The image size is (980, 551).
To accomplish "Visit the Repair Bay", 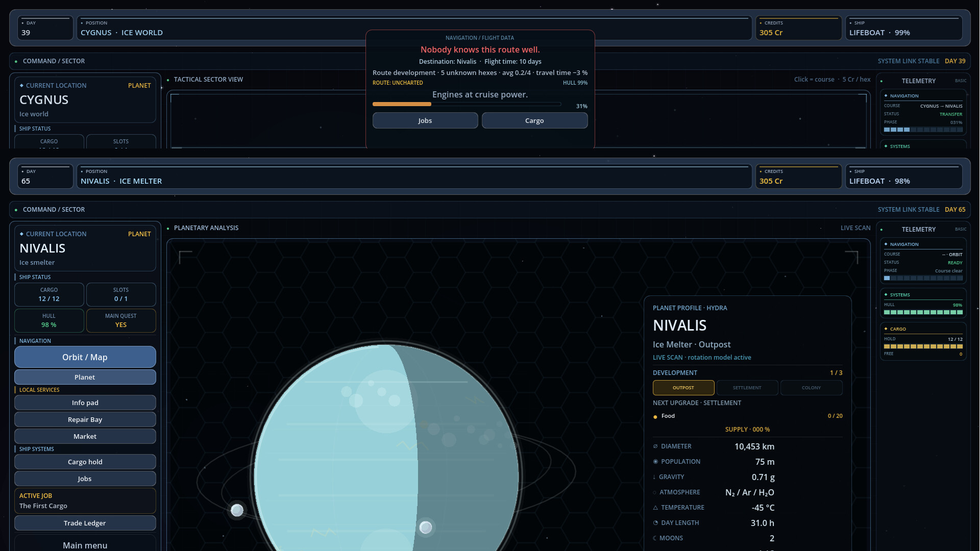I will (85, 419).
